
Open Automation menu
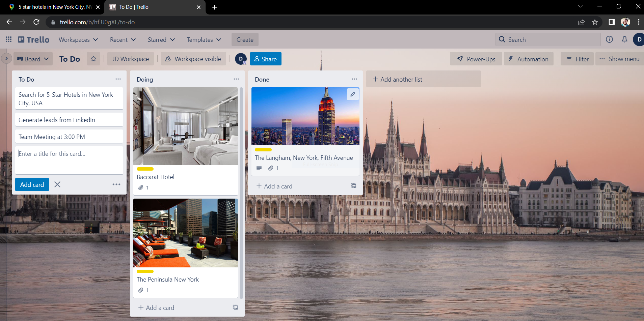529,59
